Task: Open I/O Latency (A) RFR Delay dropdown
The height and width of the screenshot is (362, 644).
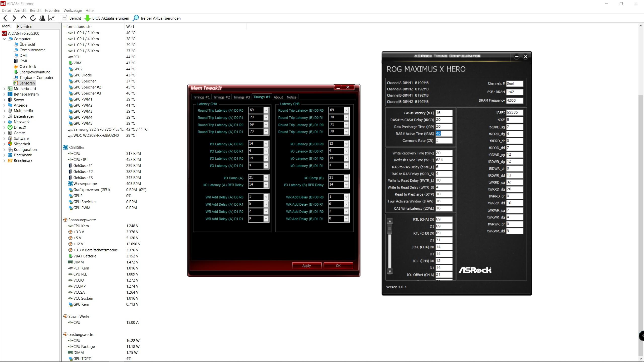Action: pos(266,185)
